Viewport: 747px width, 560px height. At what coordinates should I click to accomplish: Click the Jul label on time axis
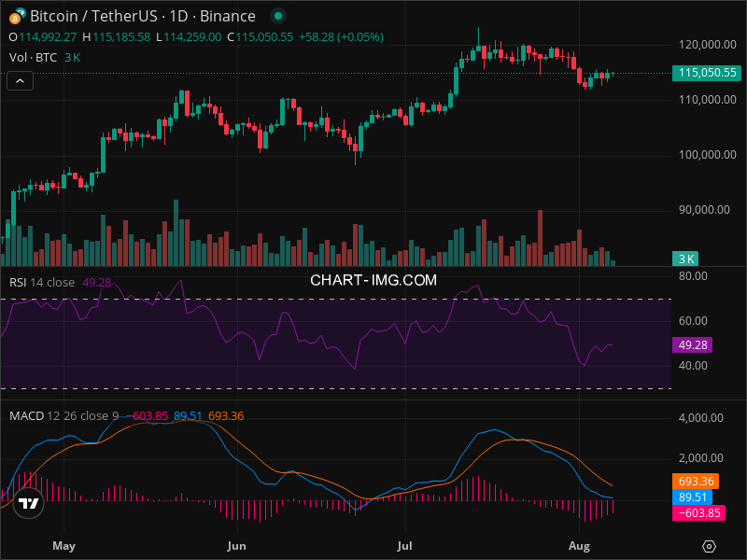tap(404, 546)
